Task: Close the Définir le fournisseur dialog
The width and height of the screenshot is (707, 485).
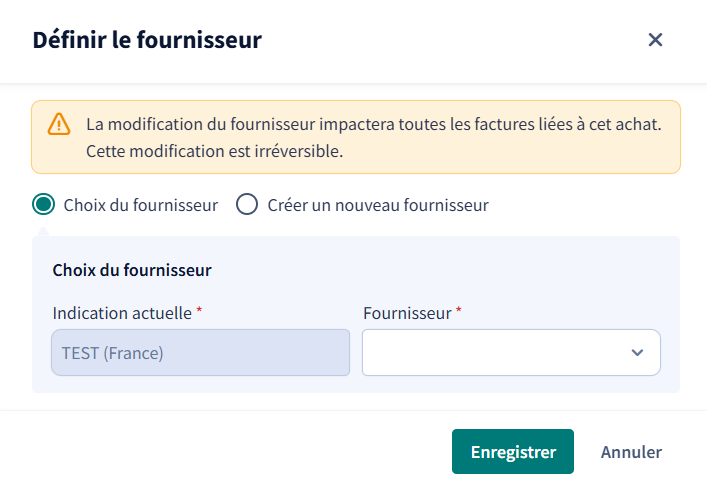Action: click(655, 40)
